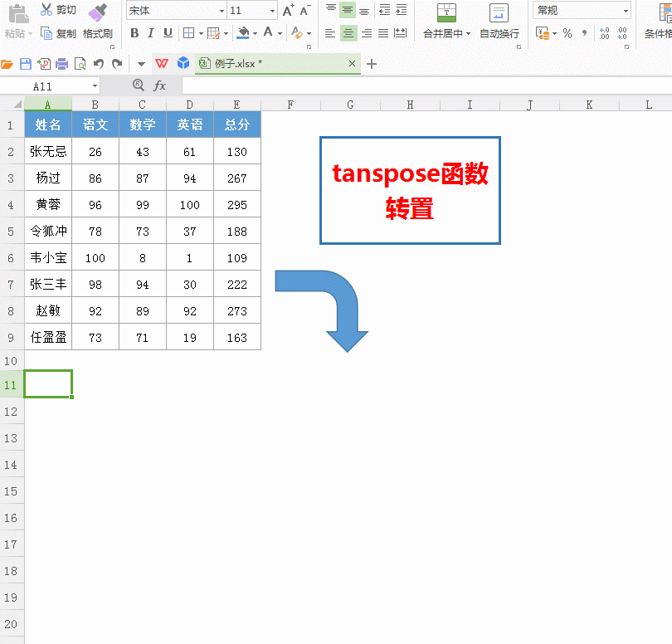Click the Name Box showing A11

[50, 86]
